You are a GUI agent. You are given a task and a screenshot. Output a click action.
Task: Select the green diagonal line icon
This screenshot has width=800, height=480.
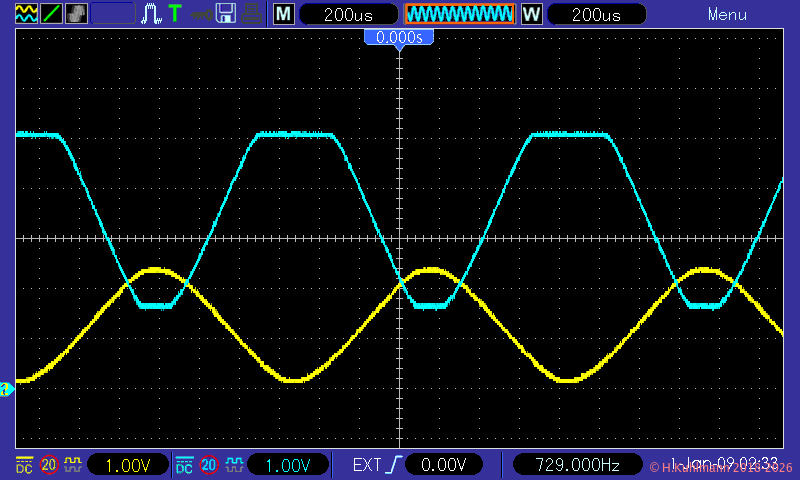[x=51, y=14]
